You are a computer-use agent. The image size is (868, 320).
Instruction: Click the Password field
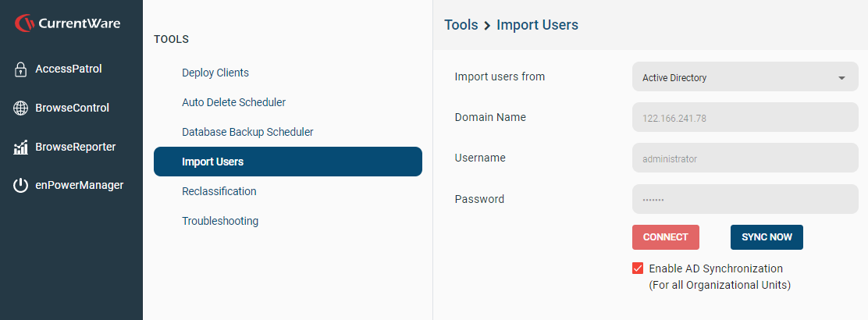pyautogui.click(x=745, y=199)
